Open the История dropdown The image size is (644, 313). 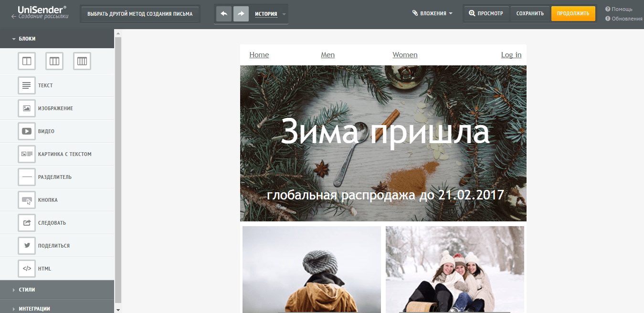coord(271,14)
